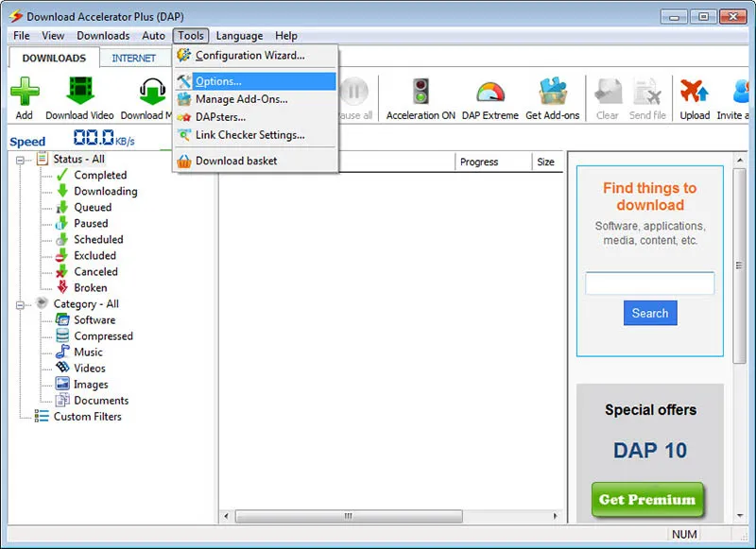The width and height of the screenshot is (756, 549).
Task: Select the Music category filter
Action: pos(89,352)
